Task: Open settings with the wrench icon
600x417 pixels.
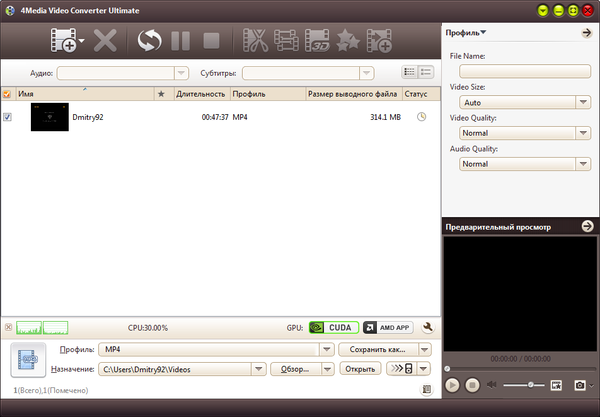Action: point(428,327)
